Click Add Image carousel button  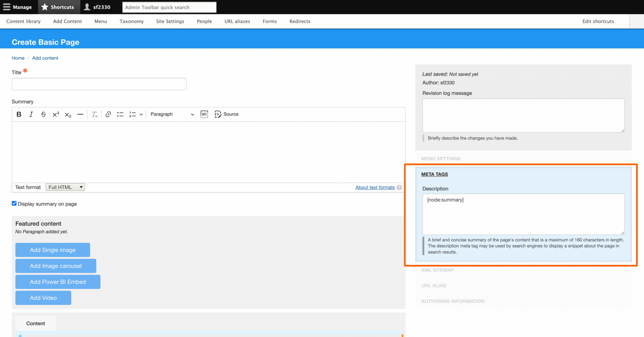click(56, 266)
